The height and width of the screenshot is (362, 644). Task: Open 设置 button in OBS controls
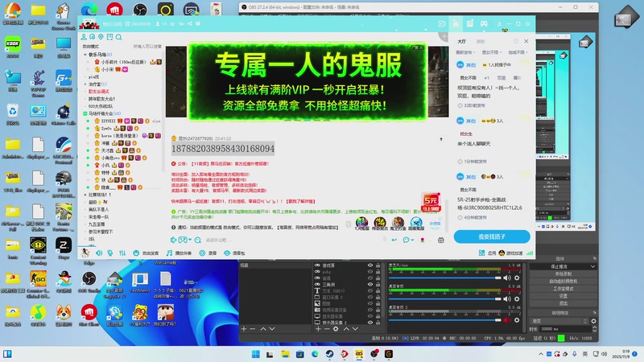563,296
